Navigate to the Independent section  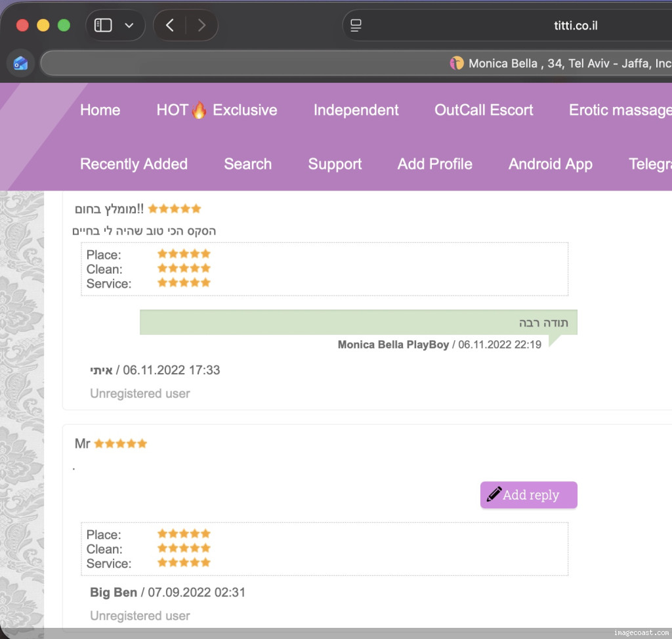coord(356,110)
